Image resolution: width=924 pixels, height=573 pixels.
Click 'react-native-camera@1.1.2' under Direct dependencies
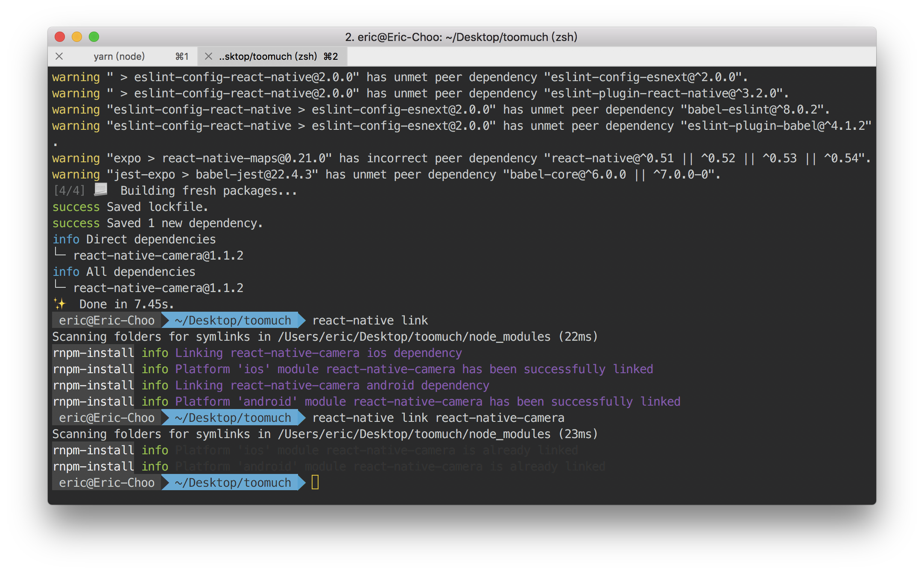pyautogui.click(x=158, y=255)
